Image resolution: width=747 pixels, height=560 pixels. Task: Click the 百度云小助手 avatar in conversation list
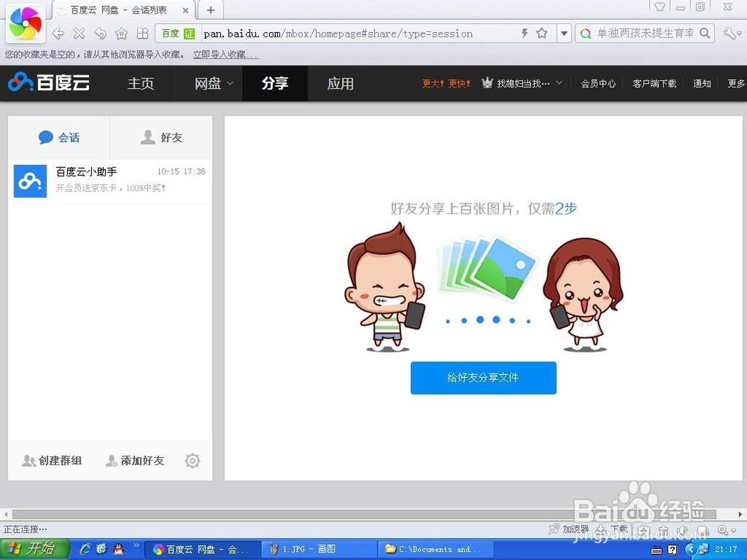click(29, 181)
